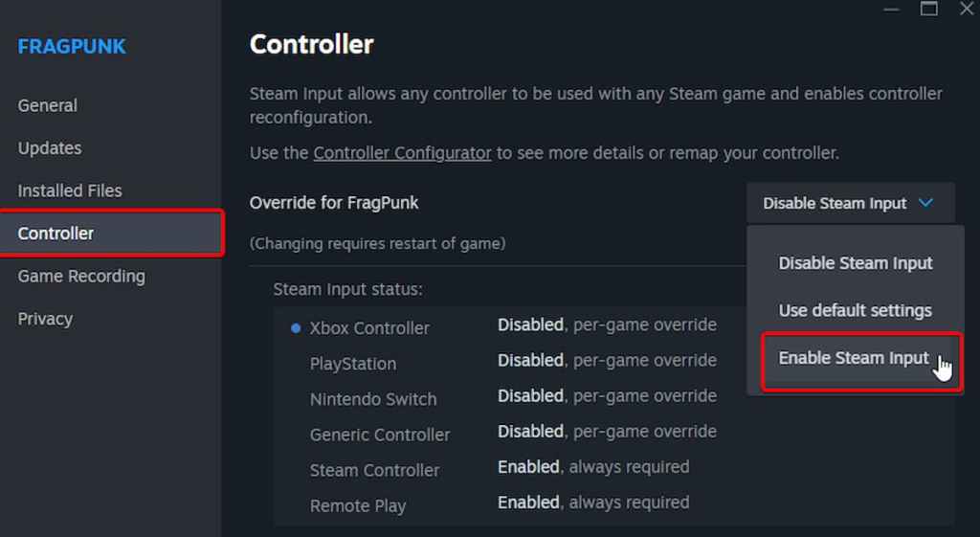Image resolution: width=980 pixels, height=537 pixels.
Task: Select Use default settings option
Action: tap(855, 310)
